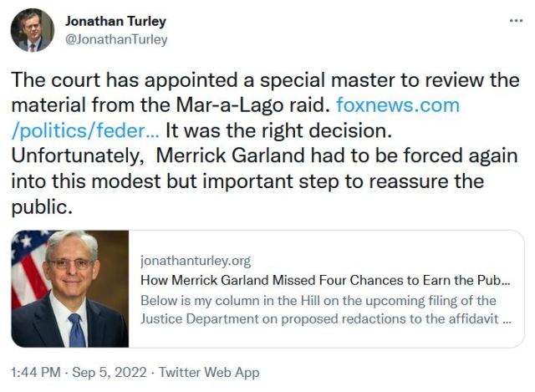535x392 pixels.
Task: Click the final word "public." in the tweet
Action: pos(39,206)
